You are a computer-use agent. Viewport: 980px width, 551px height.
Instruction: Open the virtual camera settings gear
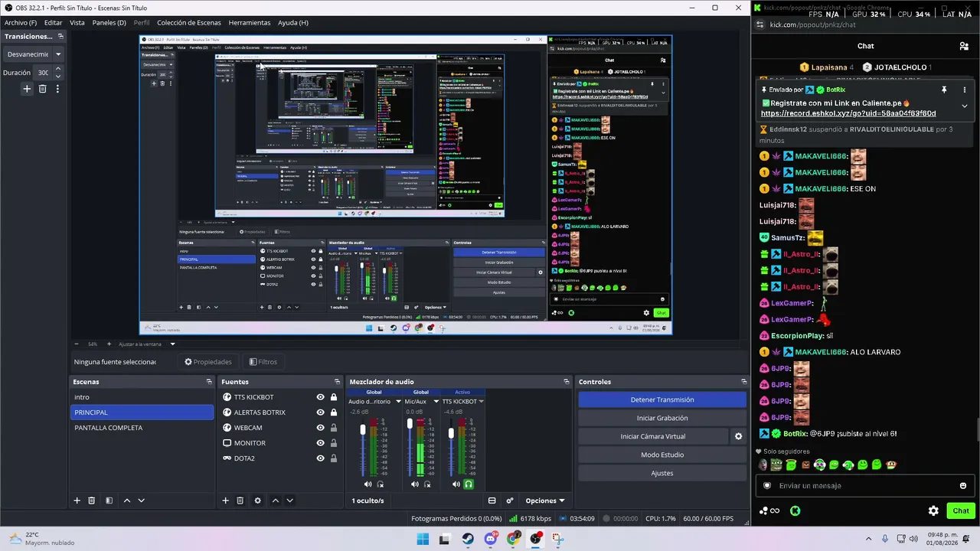(738, 436)
